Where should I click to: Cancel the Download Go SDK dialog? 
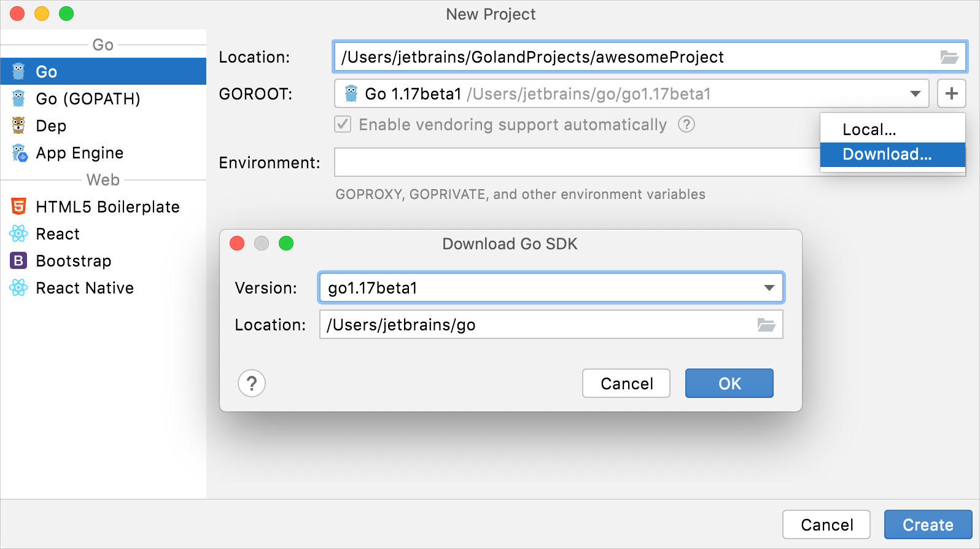pyautogui.click(x=626, y=384)
